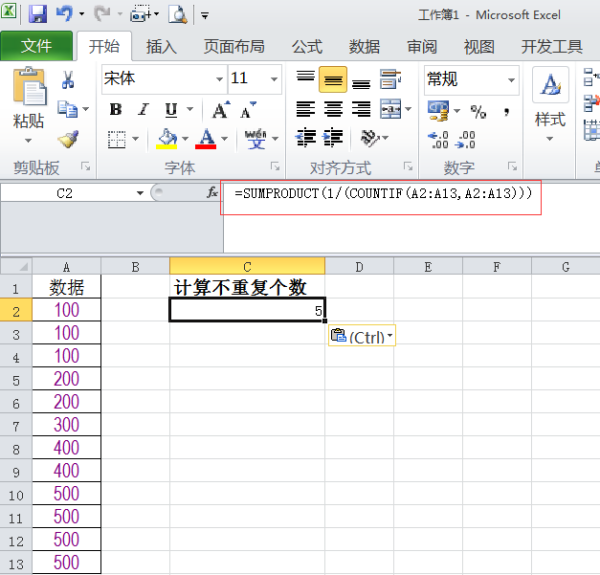Click the Copy icon in clipboard group
Viewport: 600px width, 575px height.
68,109
